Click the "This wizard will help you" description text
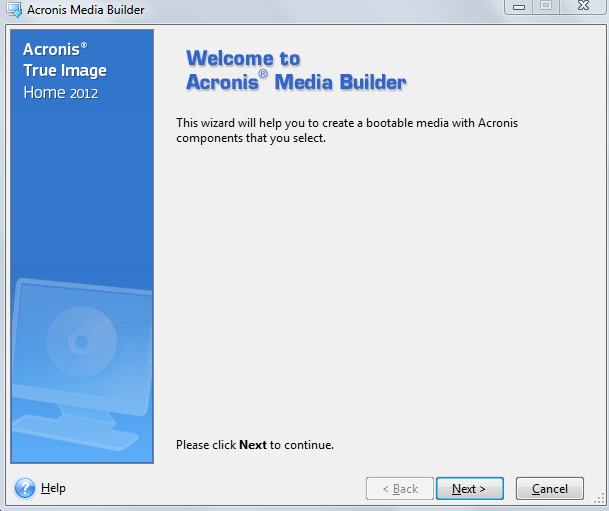 pyautogui.click(x=347, y=130)
